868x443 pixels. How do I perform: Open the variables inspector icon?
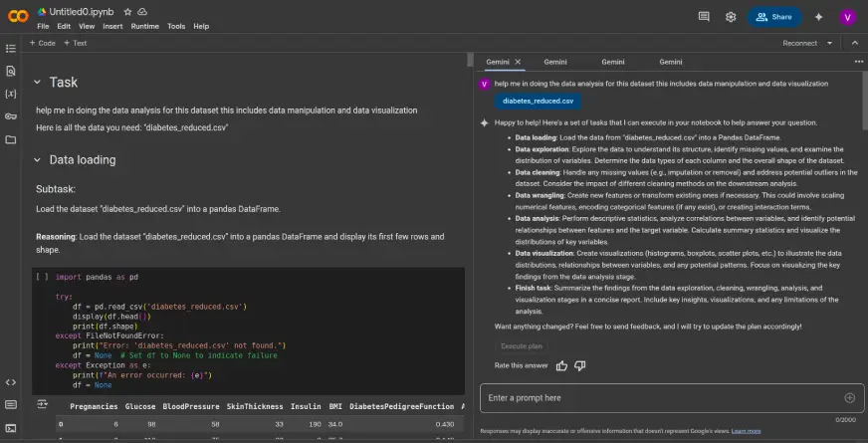click(x=11, y=94)
